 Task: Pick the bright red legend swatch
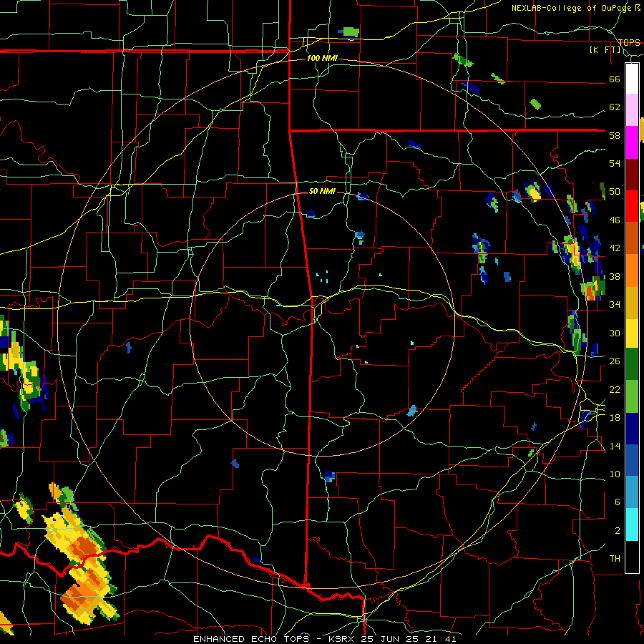pos(632,206)
